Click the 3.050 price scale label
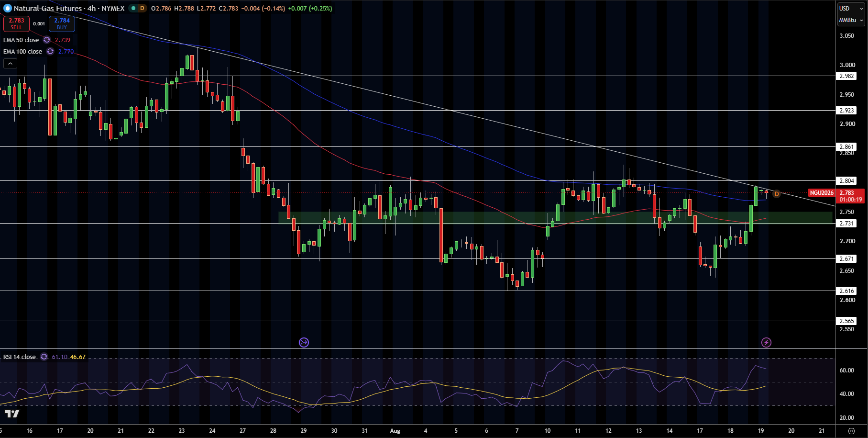Screen dimensions: 868x438 coord(847,36)
